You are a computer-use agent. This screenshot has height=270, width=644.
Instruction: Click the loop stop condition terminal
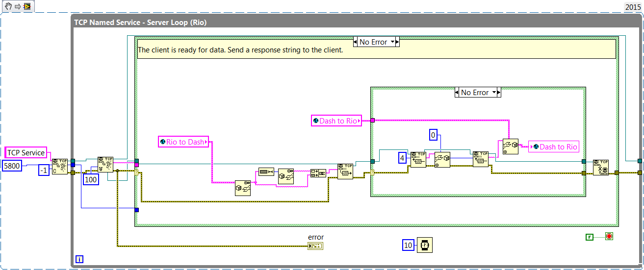point(609,237)
